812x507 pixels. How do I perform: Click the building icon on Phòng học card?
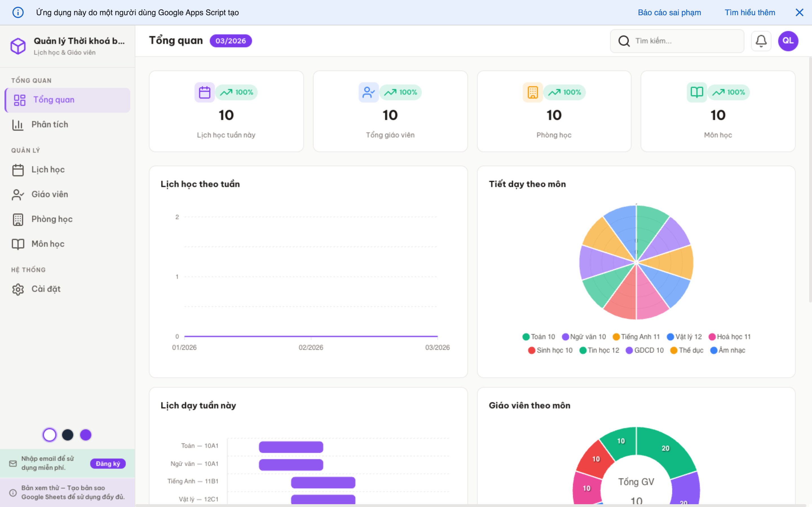coord(533,92)
